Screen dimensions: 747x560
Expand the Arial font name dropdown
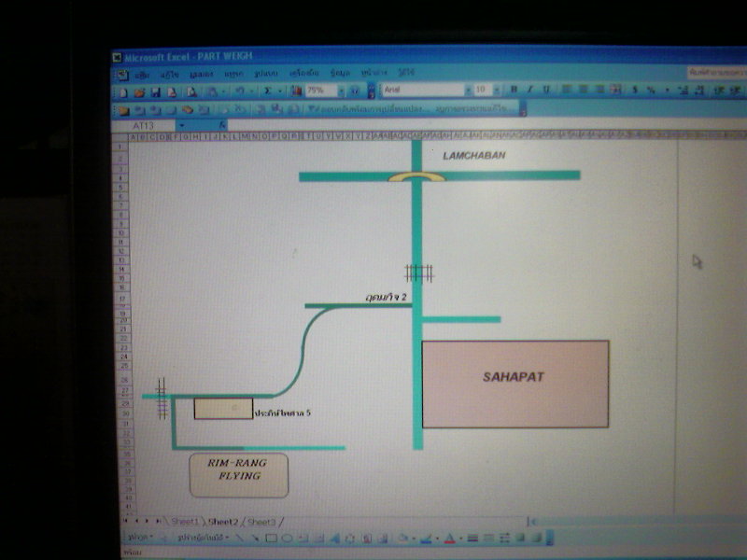(468, 90)
